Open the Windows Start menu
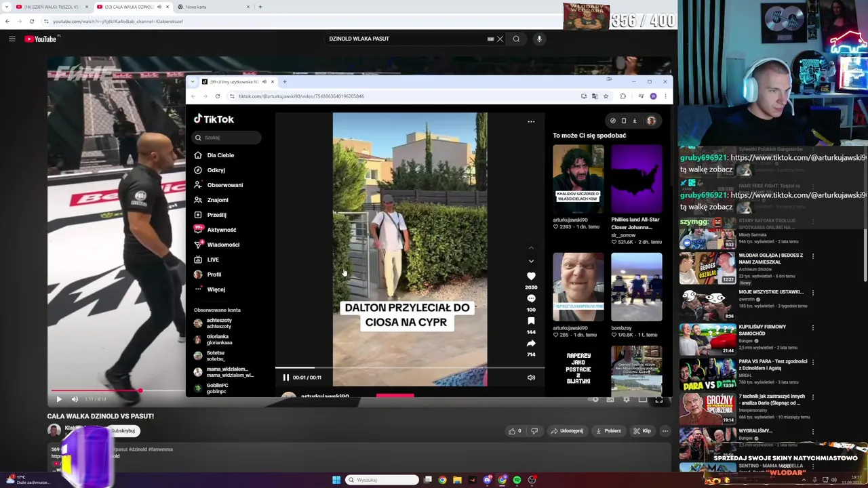 (336, 480)
